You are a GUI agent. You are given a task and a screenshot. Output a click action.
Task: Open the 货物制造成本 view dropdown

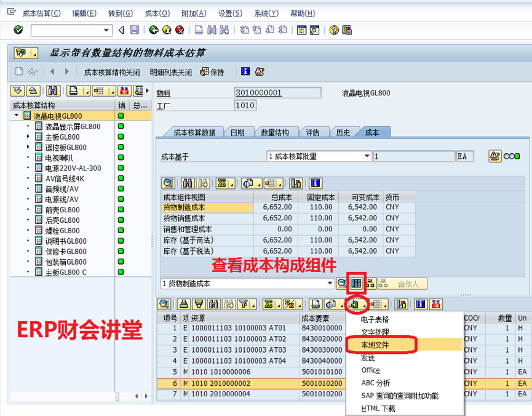pos(330,284)
